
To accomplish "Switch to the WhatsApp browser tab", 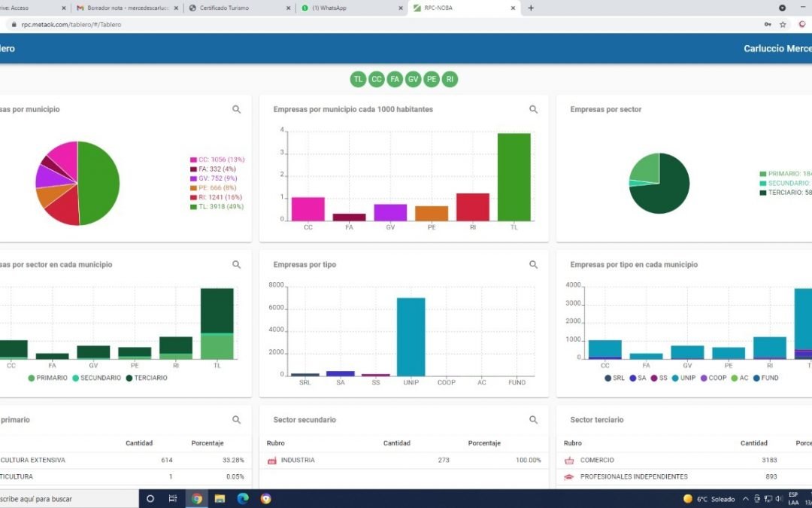I will pyautogui.click(x=346, y=8).
